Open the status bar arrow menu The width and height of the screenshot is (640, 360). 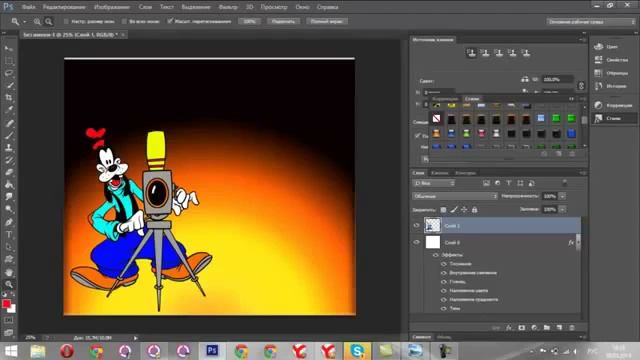click(136, 338)
